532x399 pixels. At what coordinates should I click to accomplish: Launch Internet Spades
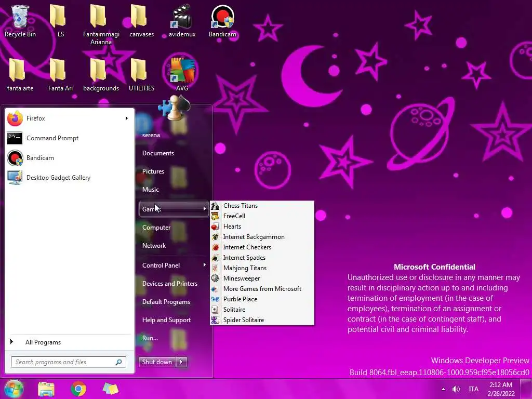pos(262,258)
